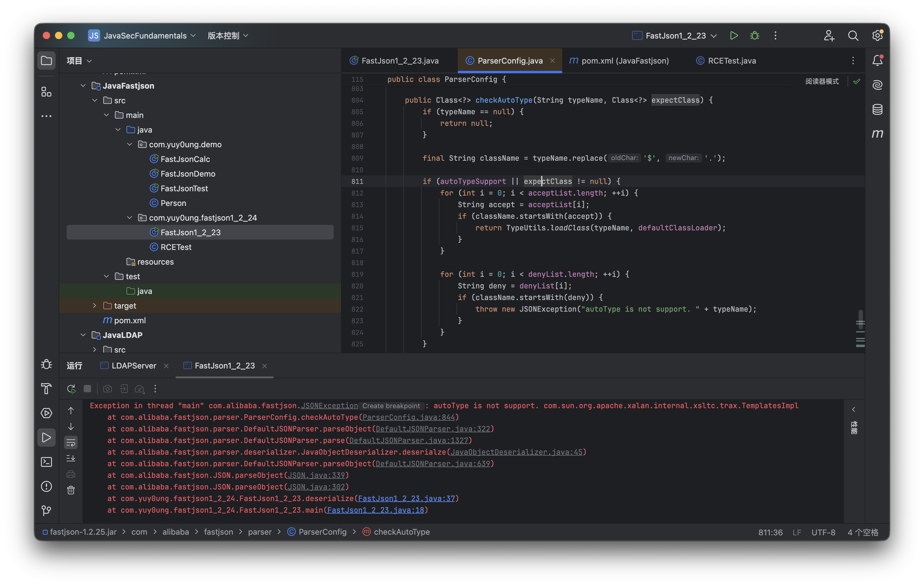Rerun FastJson1_2_23 in run panel
The width and height of the screenshot is (924, 586).
[x=71, y=389]
